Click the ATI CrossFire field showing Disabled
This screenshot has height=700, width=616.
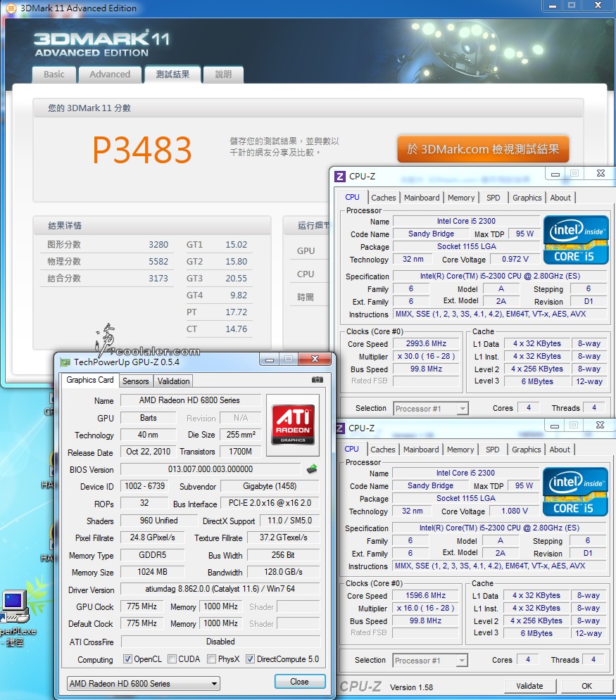click(220, 642)
